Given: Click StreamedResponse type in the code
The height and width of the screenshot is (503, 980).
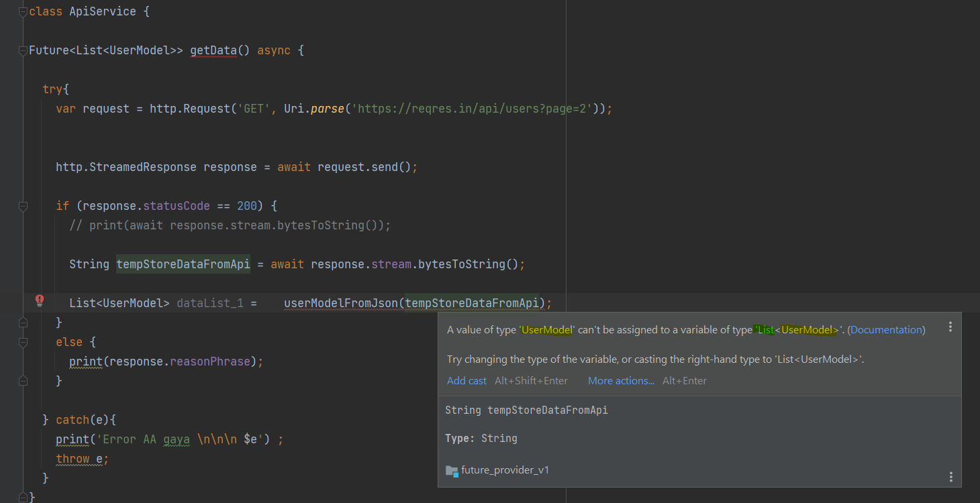Looking at the screenshot, I should [143, 167].
